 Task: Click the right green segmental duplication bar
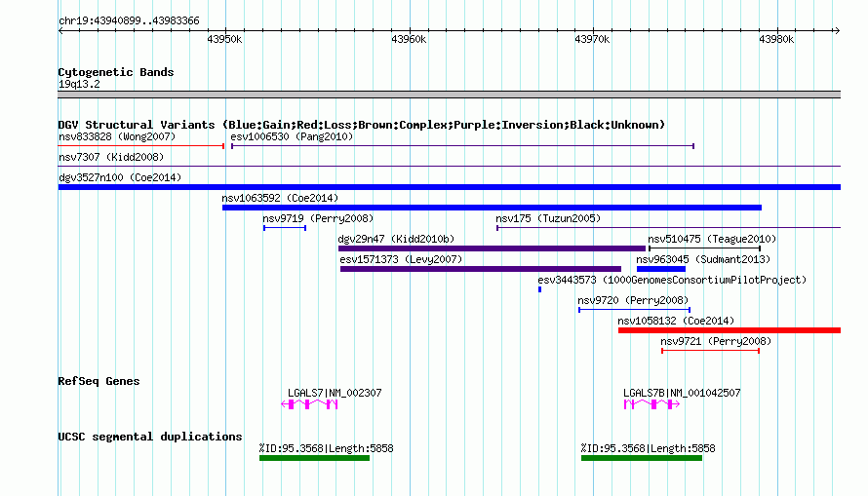click(x=642, y=458)
